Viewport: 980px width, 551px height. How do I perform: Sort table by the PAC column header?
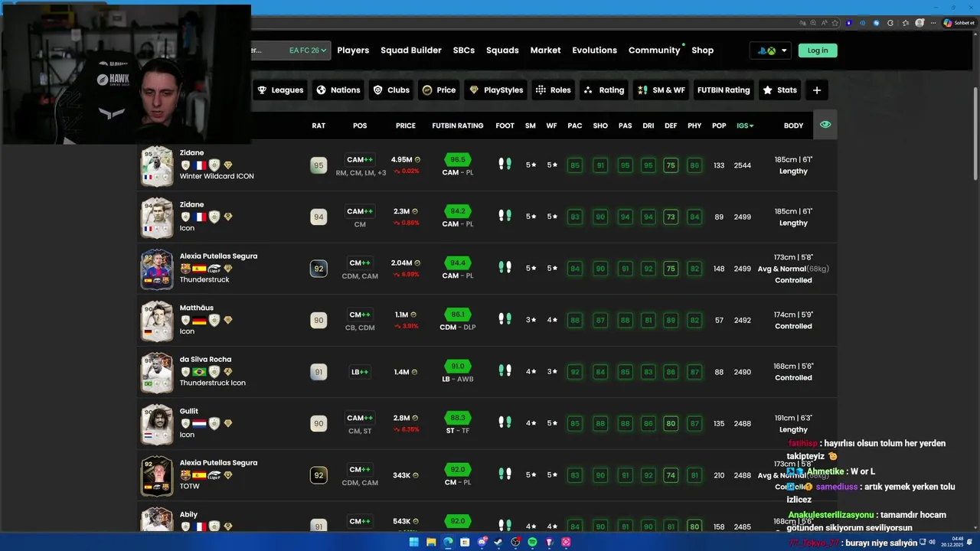[x=575, y=126]
